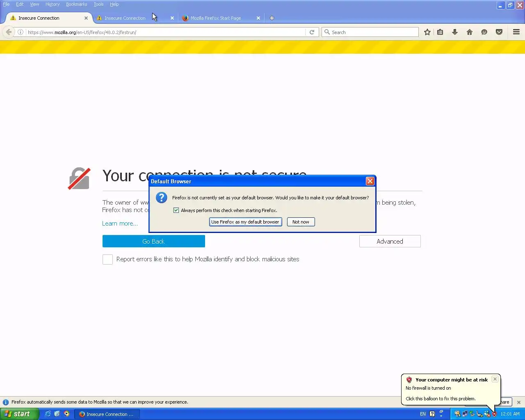Image resolution: width=525 pixels, height=420 pixels.
Task: Open the Firefox hamburger menu
Action: [516, 32]
